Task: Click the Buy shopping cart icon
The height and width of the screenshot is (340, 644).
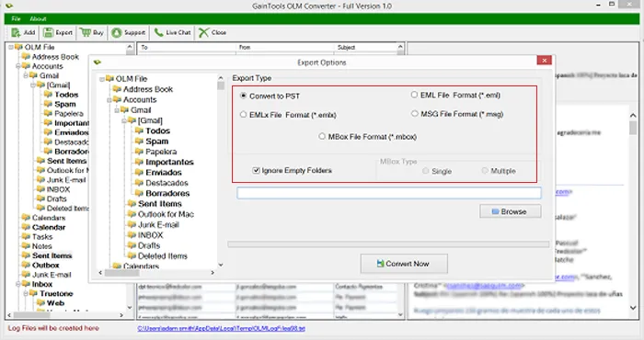Action: [86, 32]
